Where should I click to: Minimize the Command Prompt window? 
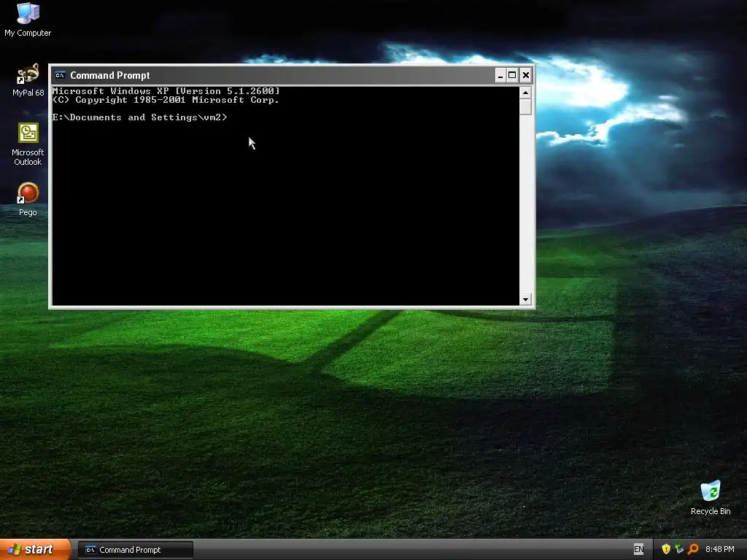pos(500,75)
